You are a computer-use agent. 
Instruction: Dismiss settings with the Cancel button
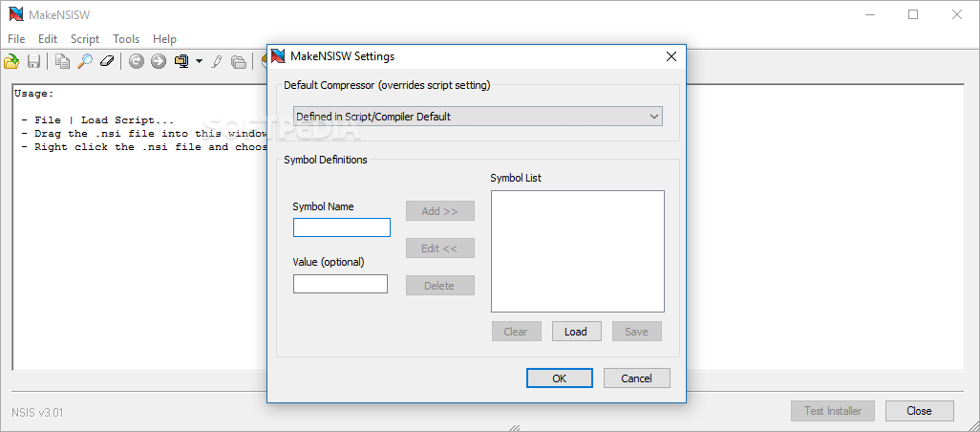[637, 378]
